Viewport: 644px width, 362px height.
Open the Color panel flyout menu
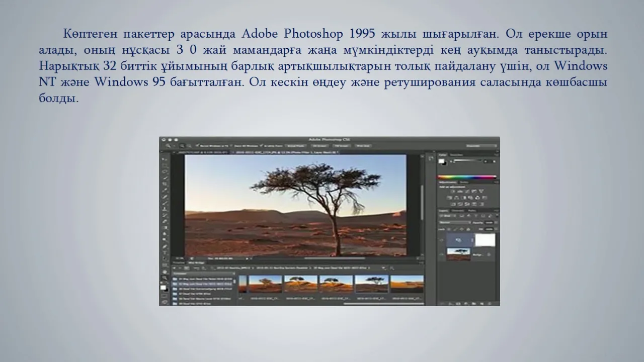[x=497, y=155]
